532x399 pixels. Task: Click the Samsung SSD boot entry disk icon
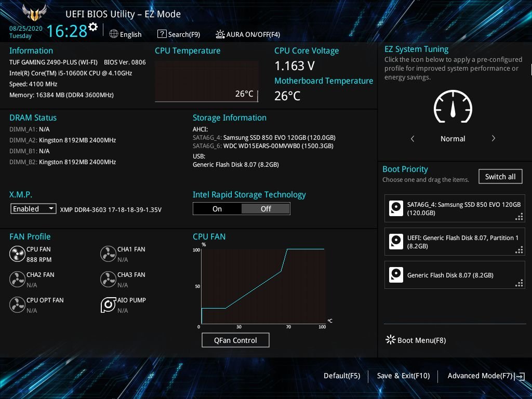(396, 208)
